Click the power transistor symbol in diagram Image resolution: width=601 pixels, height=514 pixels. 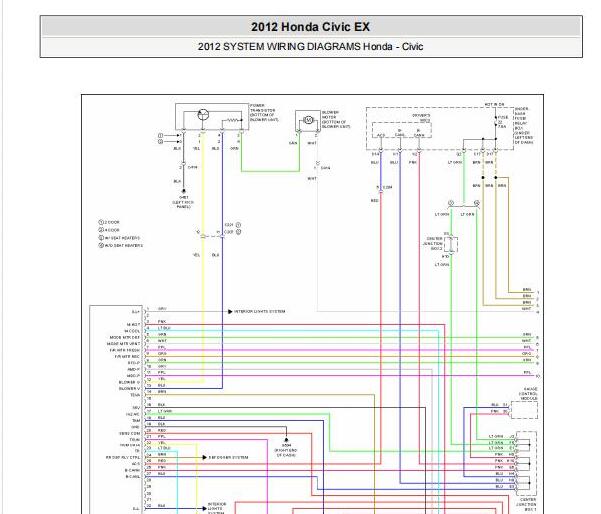(x=203, y=115)
